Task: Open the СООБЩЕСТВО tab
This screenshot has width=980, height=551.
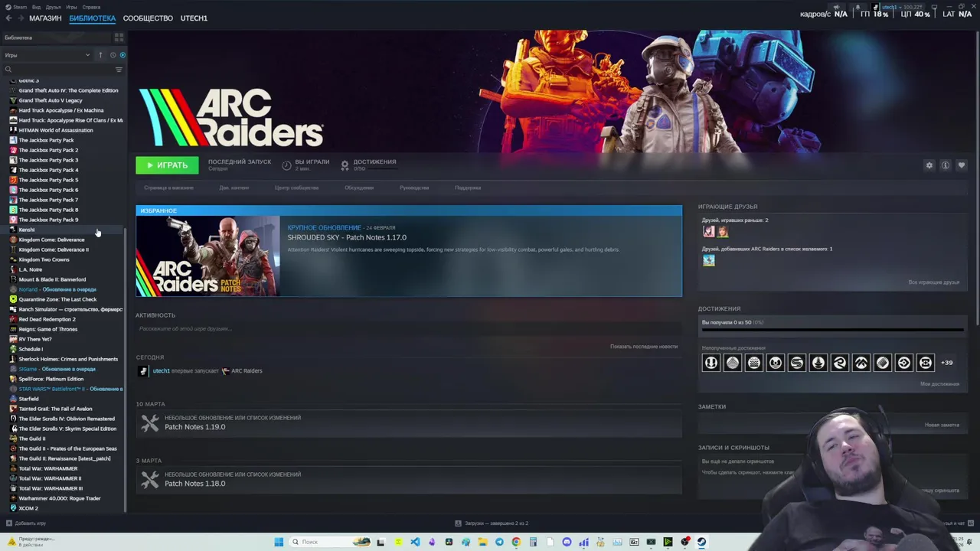Action: tap(148, 18)
